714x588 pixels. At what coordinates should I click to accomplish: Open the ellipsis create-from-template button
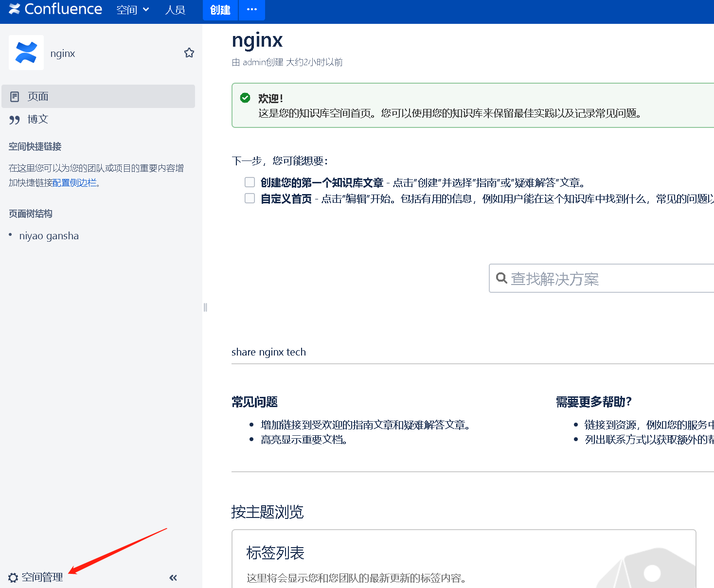click(x=252, y=10)
